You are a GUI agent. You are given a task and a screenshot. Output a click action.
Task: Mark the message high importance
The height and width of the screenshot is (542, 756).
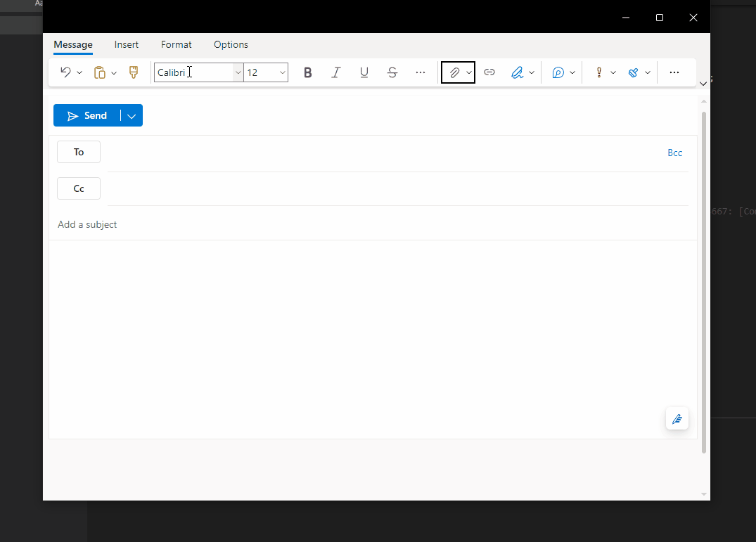click(x=598, y=72)
